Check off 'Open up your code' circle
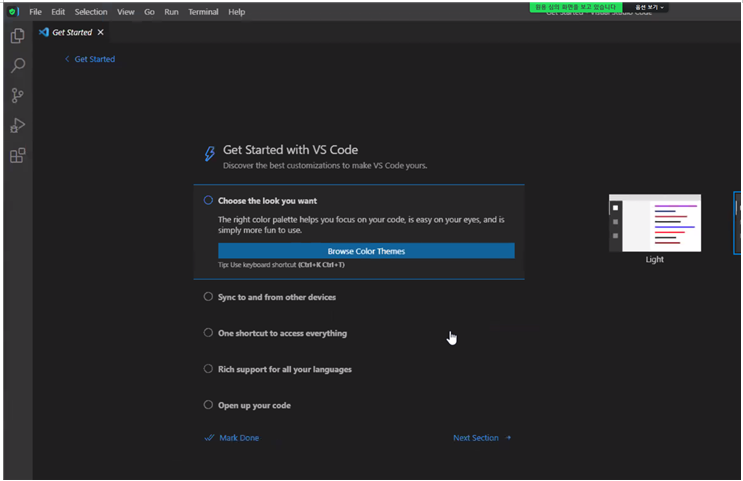This screenshot has height=481, width=743. click(x=208, y=405)
